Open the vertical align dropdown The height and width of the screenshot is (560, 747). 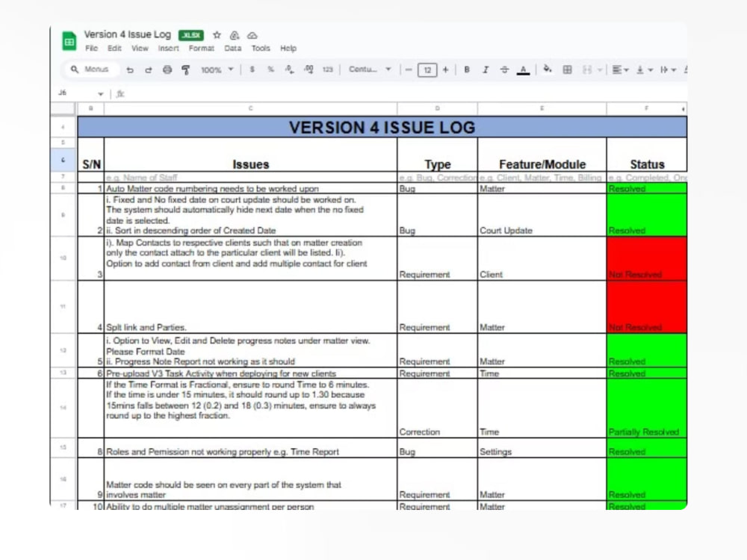(645, 69)
